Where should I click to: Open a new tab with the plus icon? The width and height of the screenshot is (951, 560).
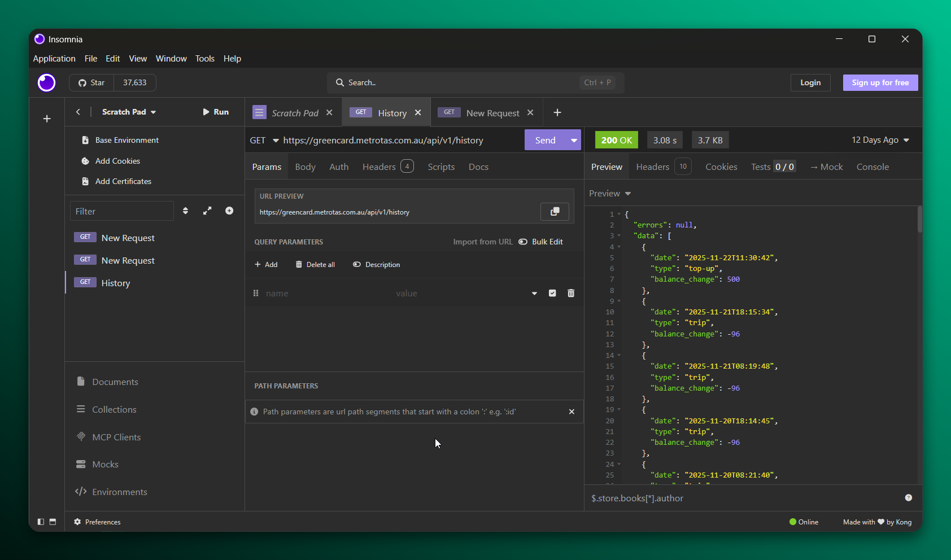point(557,112)
